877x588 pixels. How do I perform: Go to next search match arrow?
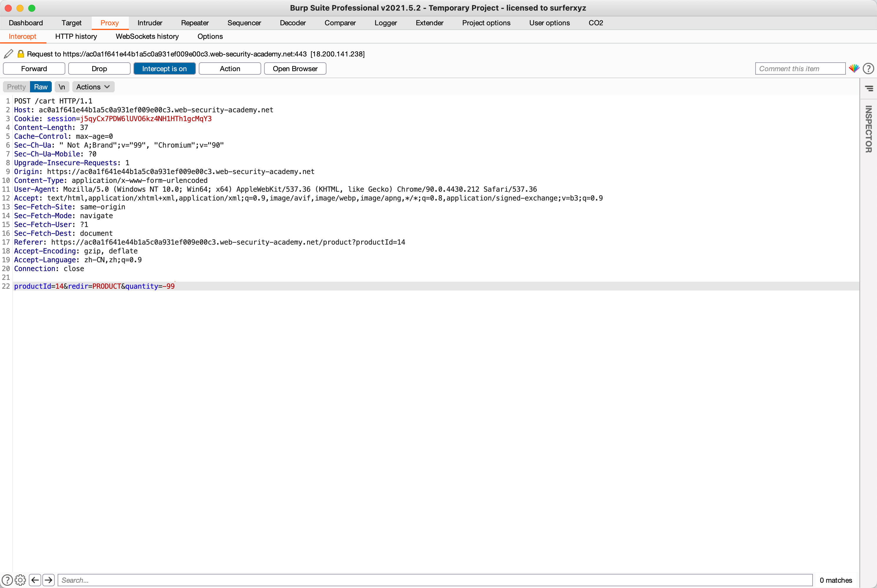[49, 580]
